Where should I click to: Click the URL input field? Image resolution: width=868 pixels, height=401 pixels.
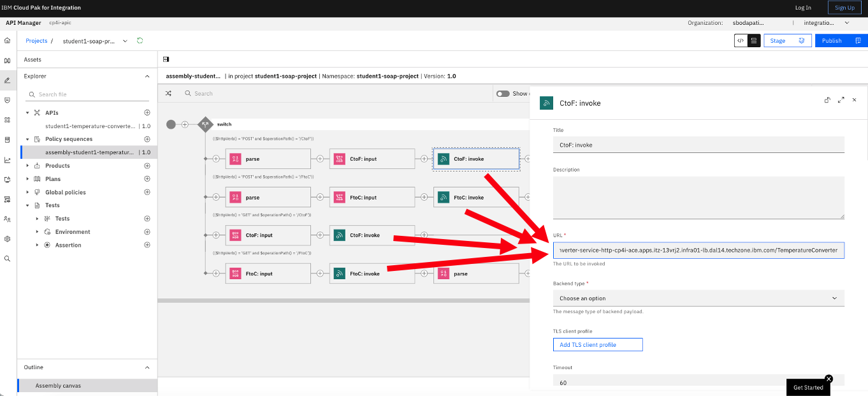[x=698, y=251]
